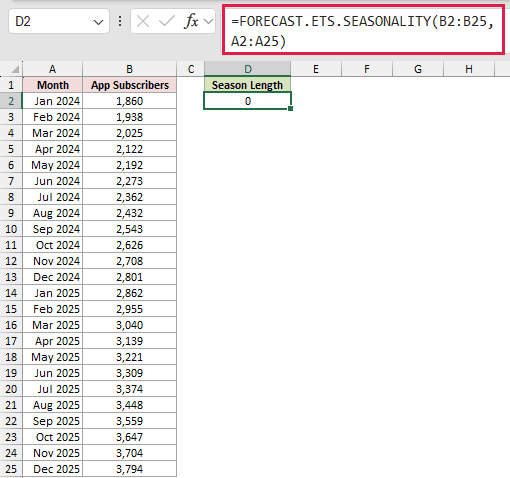Click the fill handle of cell D2
510x478 pixels.
point(291,109)
